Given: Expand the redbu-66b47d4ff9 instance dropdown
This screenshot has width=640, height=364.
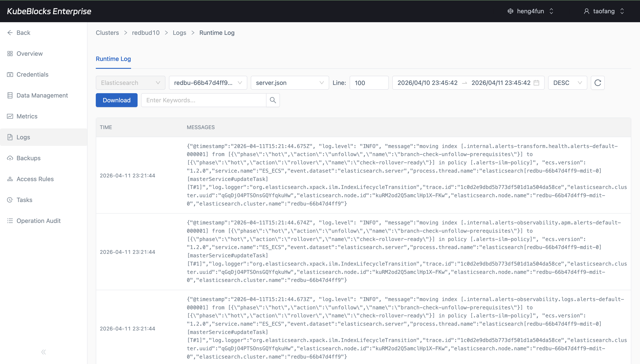Looking at the screenshot, I should pyautogui.click(x=208, y=83).
